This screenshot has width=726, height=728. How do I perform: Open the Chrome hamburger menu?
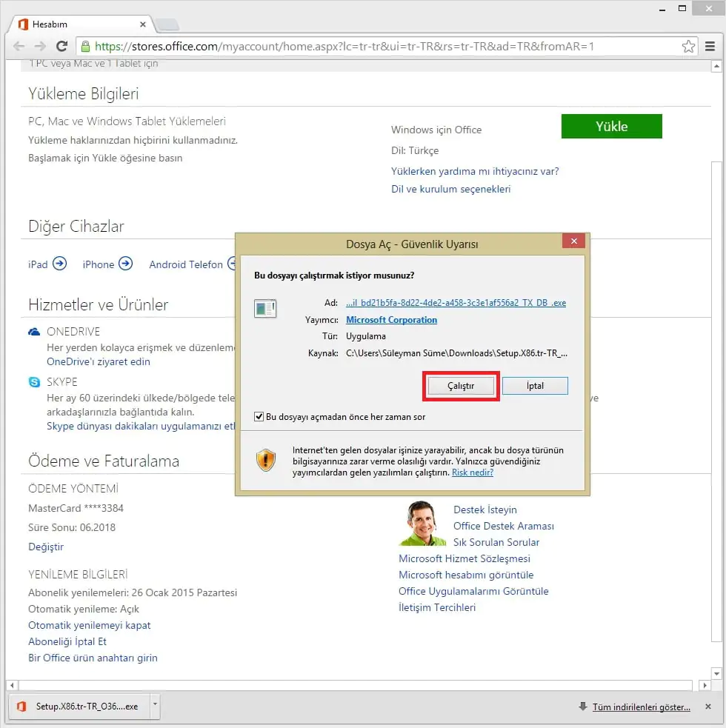pos(710,46)
